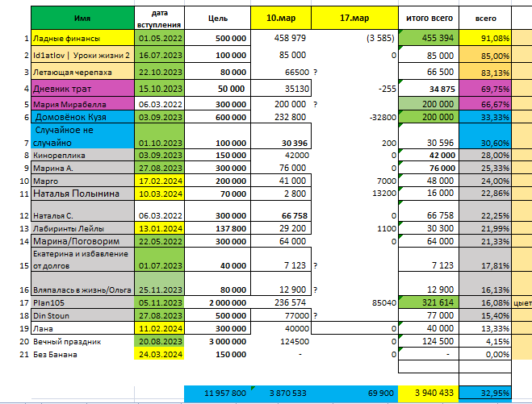Click the sum cell '3 870 533'

pyautogui.click(x=281, y=394)
